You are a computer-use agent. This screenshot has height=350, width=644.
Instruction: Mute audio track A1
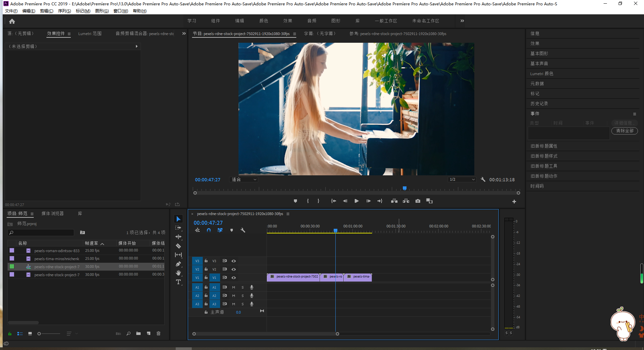tap(233, 288)
